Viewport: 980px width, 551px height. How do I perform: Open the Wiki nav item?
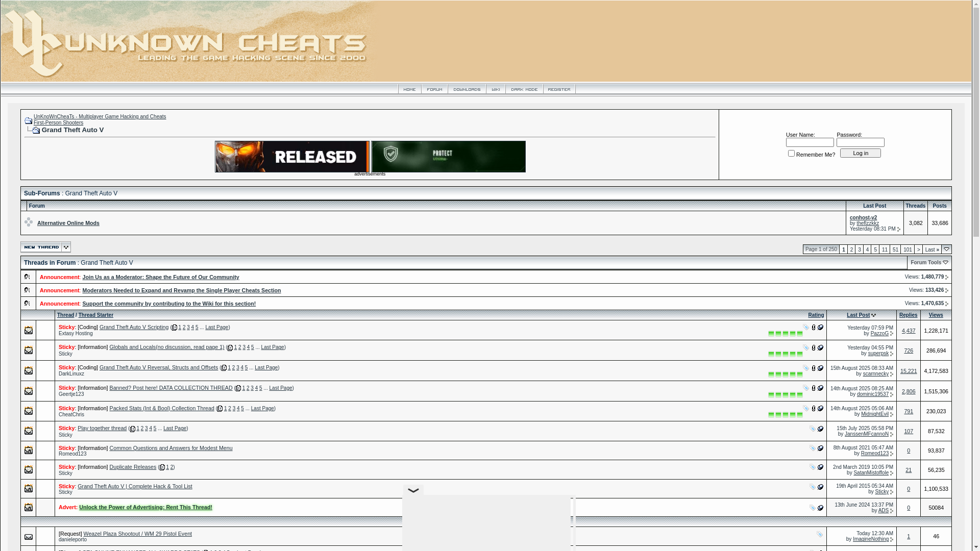[496, 89]
